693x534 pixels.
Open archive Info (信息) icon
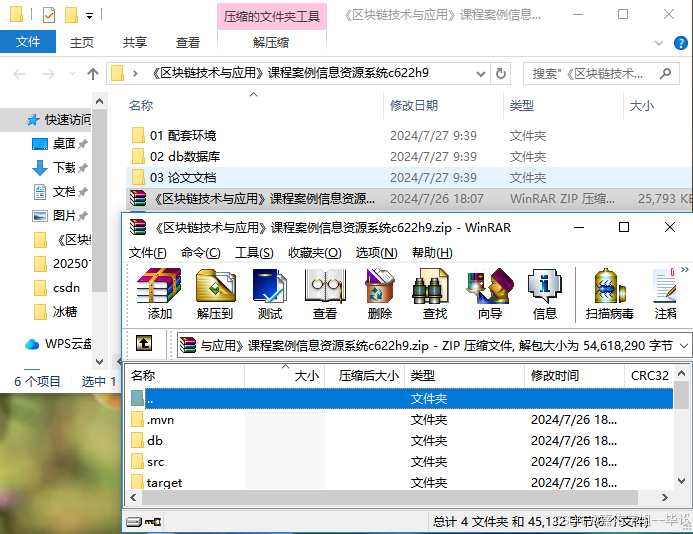(544, 294)
